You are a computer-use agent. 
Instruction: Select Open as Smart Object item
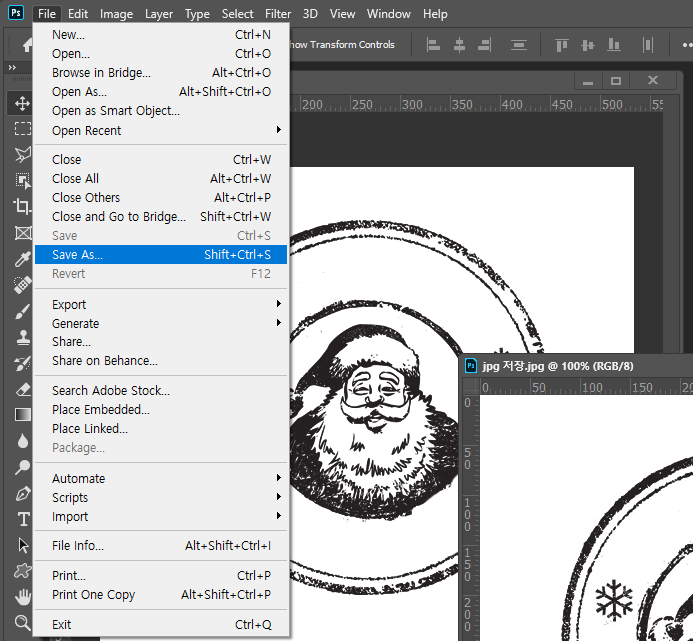pyautogui.click(x=161, y=111)
